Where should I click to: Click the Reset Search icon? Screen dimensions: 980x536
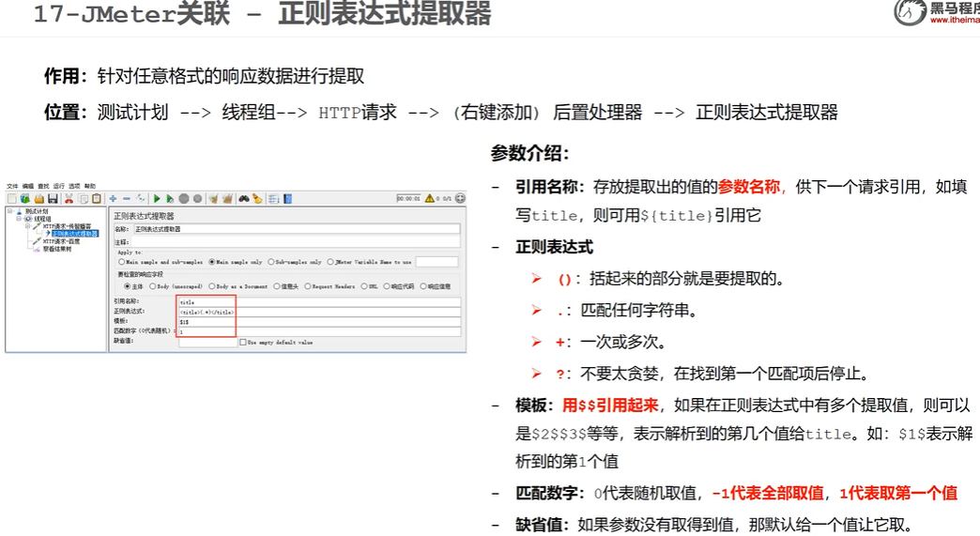point(257,199)
